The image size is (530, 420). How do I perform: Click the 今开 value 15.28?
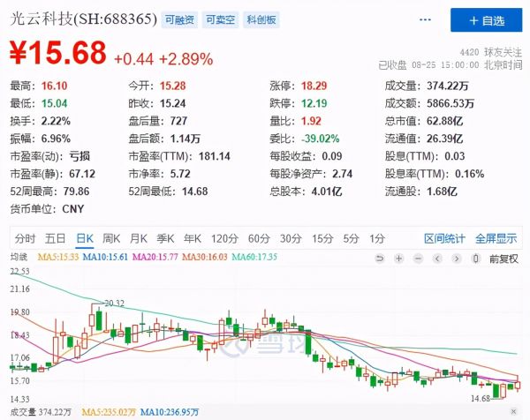173,86
